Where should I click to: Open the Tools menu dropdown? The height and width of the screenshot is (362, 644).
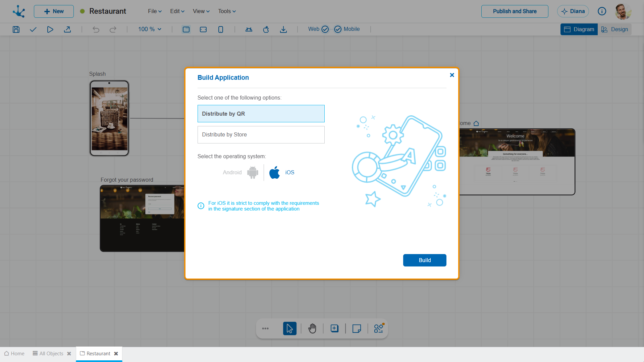227,11
